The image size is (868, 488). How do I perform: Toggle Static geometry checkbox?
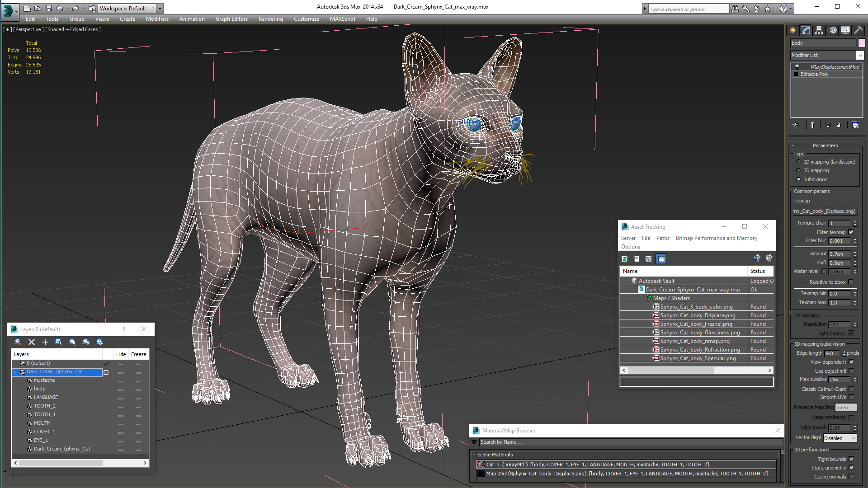pos(851,468)
